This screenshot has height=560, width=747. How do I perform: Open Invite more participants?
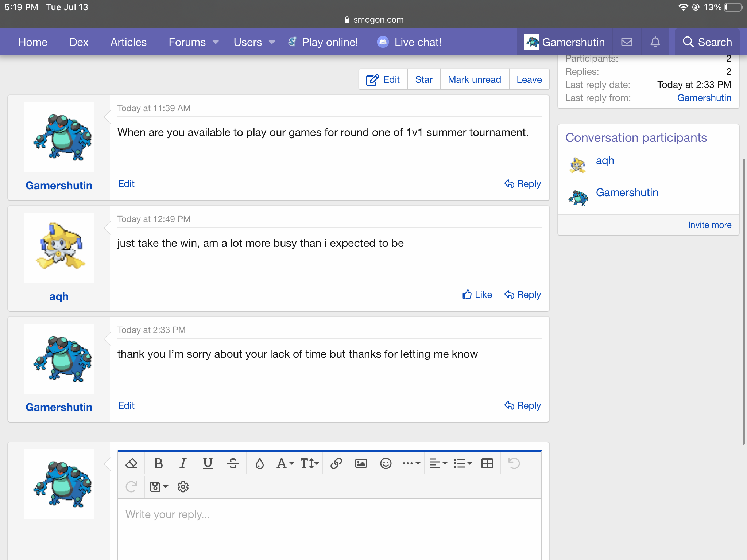709,225
